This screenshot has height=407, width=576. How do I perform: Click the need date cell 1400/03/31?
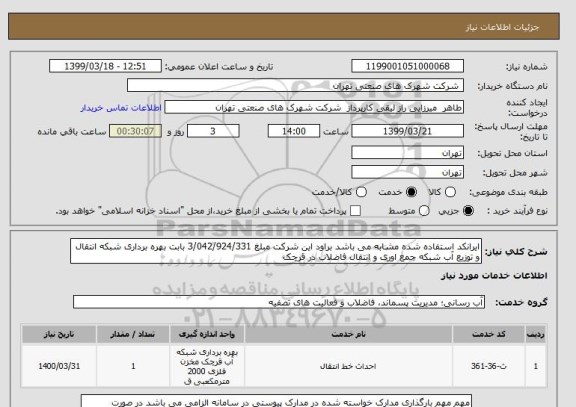click(59, 366)
